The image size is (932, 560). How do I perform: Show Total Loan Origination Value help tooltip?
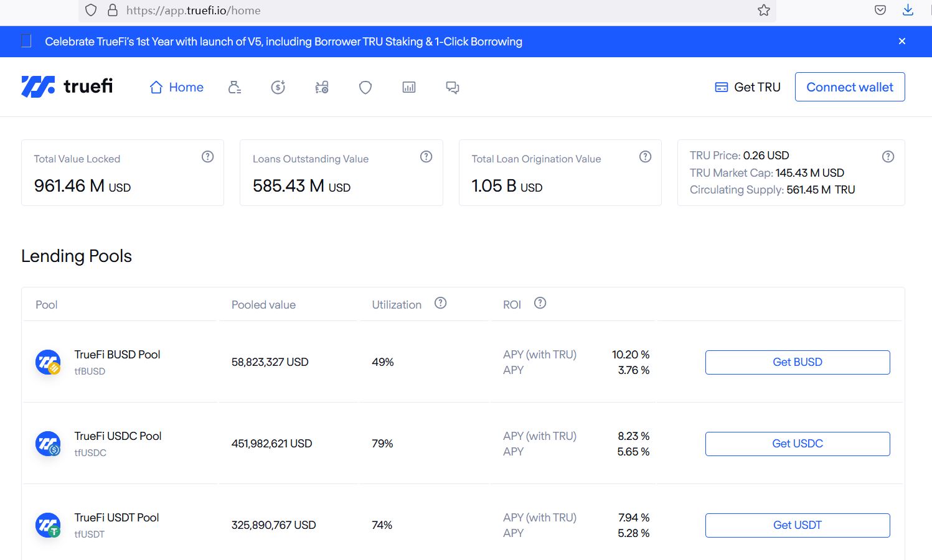[x=646, y=157]
